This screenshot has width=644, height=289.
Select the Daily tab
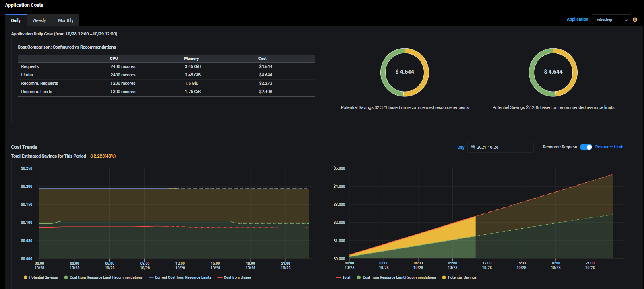[x=16, y=20]
